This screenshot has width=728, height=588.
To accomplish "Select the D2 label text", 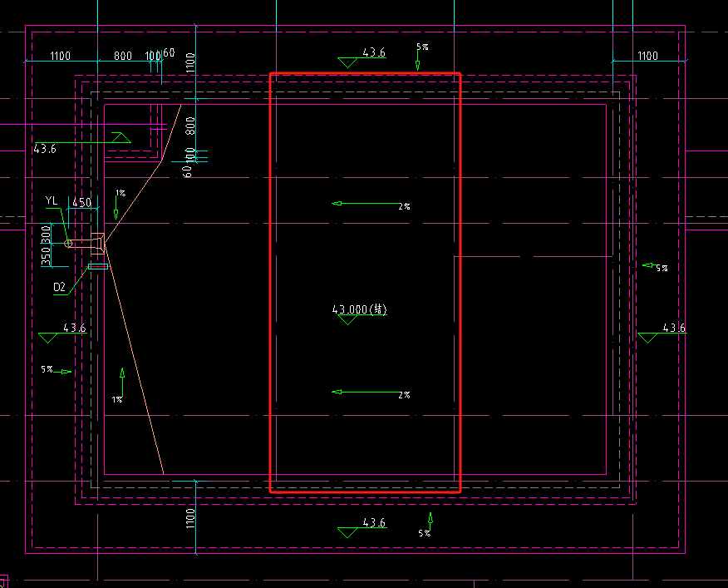I will [60, 287].
